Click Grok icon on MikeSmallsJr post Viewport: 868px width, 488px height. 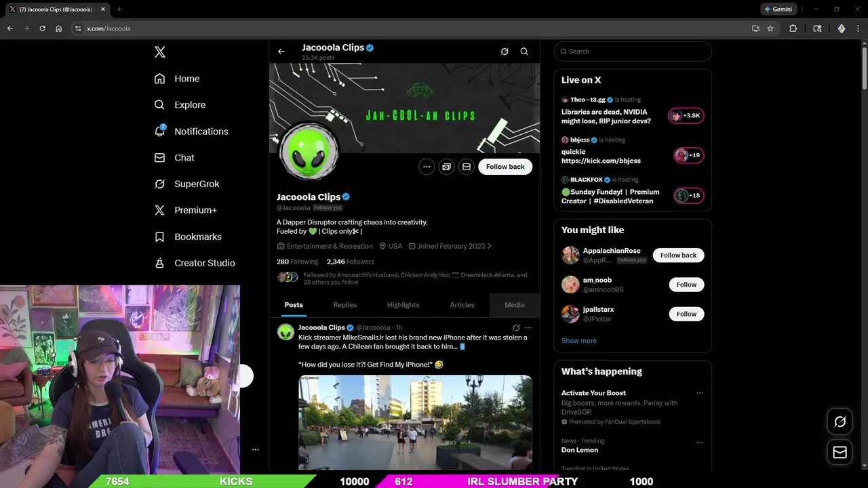coord(516,327)
